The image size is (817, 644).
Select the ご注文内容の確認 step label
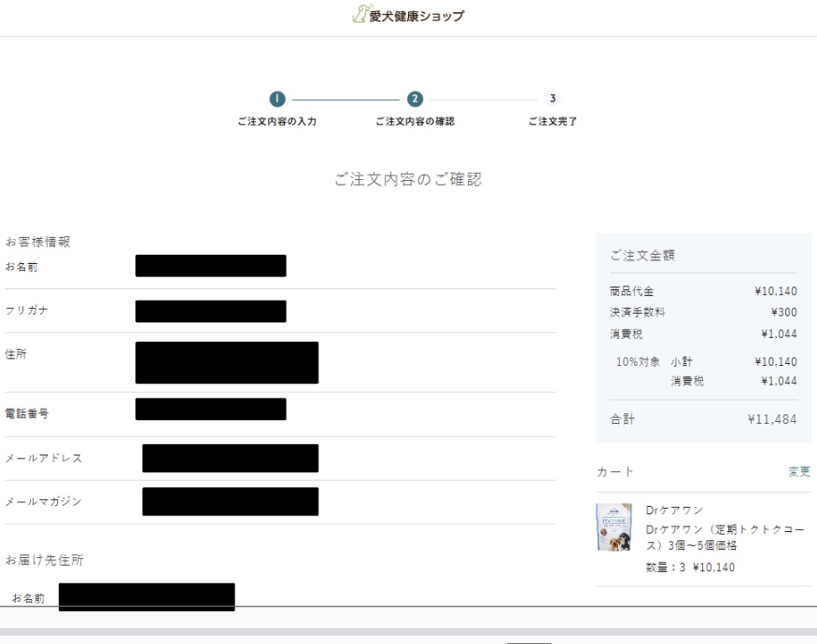(415, 121)
